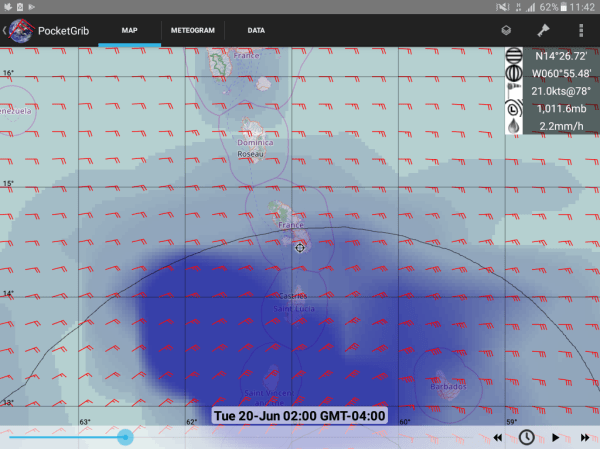Open the map layers menu
The width and height of the screenshot is (600, 449).
click(x=506, y=30)
